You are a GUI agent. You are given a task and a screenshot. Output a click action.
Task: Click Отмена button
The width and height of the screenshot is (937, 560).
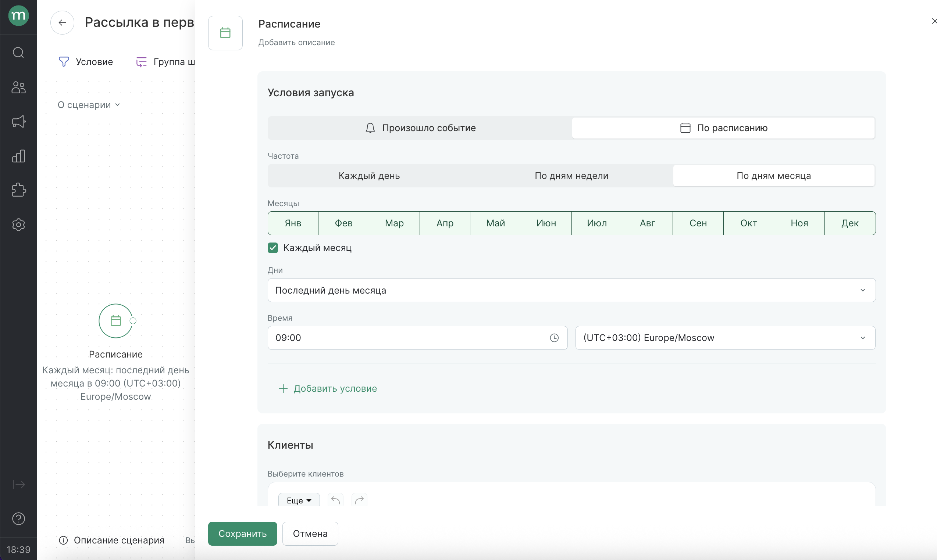tap(310, 534)
